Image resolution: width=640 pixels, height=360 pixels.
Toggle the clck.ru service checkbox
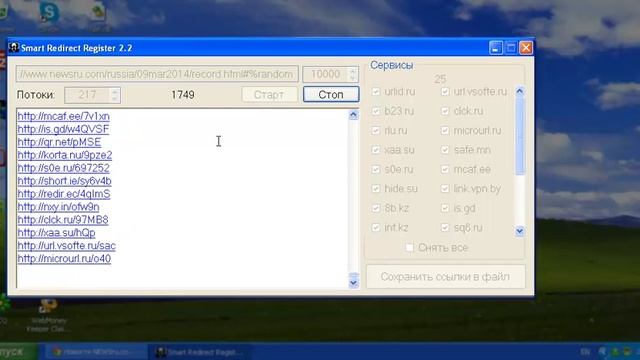point(445,111)
